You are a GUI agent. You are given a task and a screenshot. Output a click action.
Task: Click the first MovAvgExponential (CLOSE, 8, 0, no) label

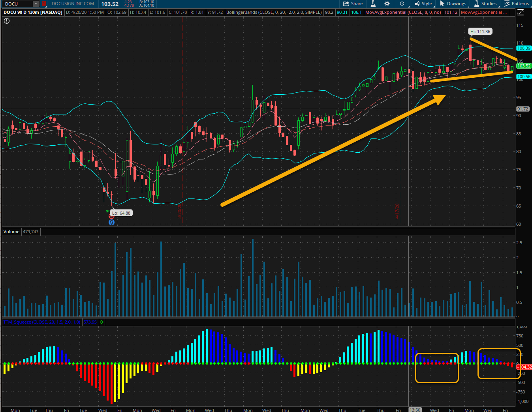coord(403,12)
